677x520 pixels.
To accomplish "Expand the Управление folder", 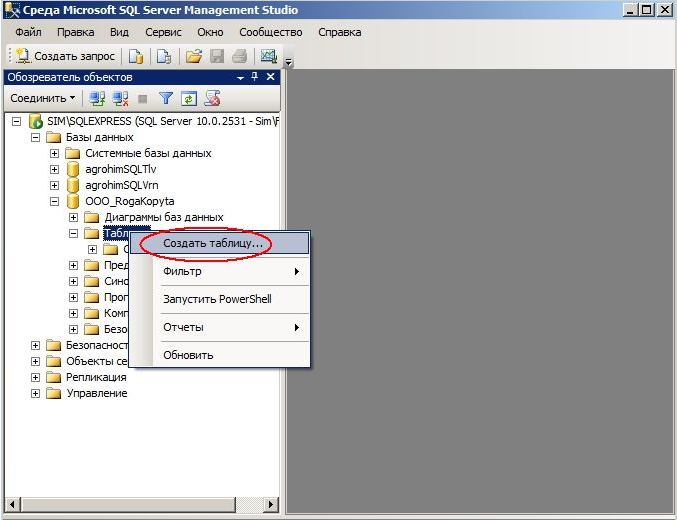I will click(x=35, y=393).
